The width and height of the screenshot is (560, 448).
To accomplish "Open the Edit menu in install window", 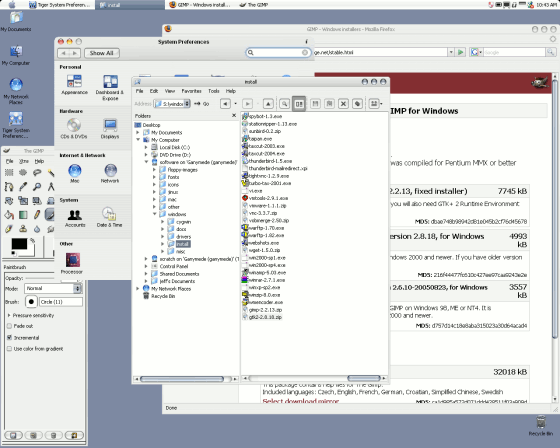I will 154,91.
